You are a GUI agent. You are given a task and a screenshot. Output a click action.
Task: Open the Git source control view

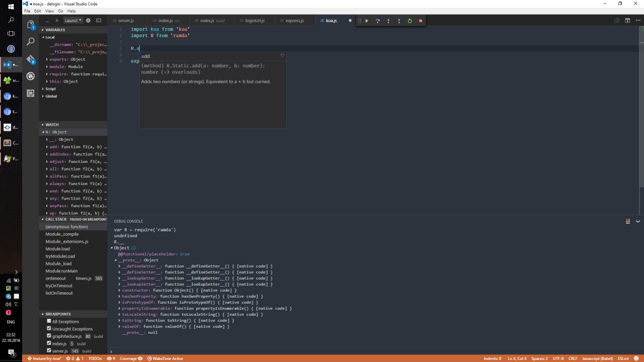pyautogui.click(x=31, y=59)
